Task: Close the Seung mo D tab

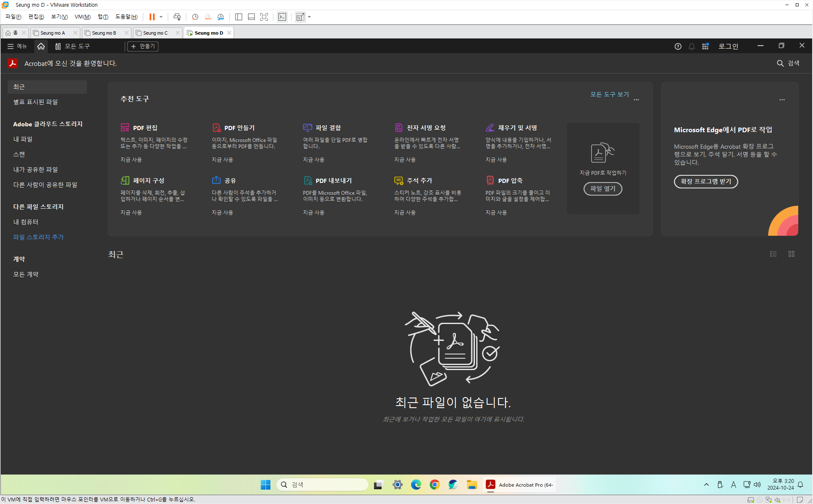Action: click(229, 33)
